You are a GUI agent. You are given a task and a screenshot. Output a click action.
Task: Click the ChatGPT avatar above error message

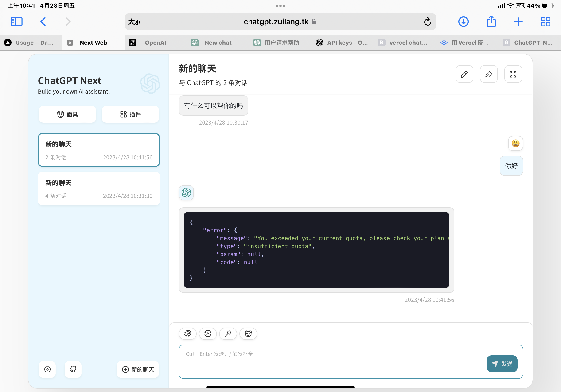(x=187, y=193)
